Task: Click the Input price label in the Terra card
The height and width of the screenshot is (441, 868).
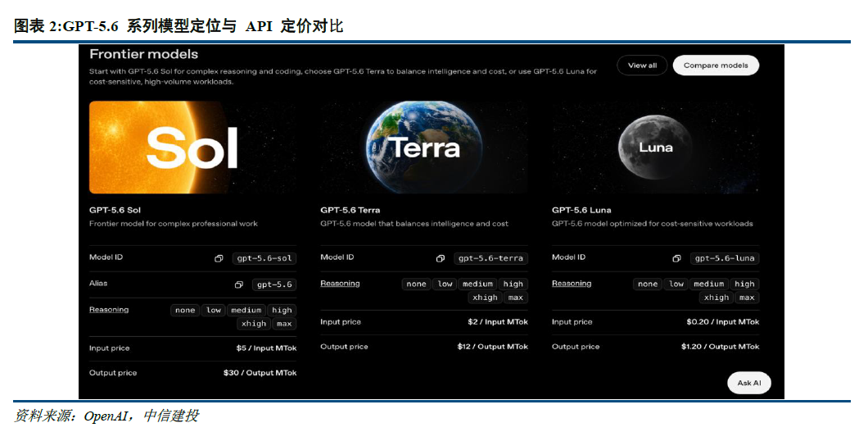Action: 341,322
